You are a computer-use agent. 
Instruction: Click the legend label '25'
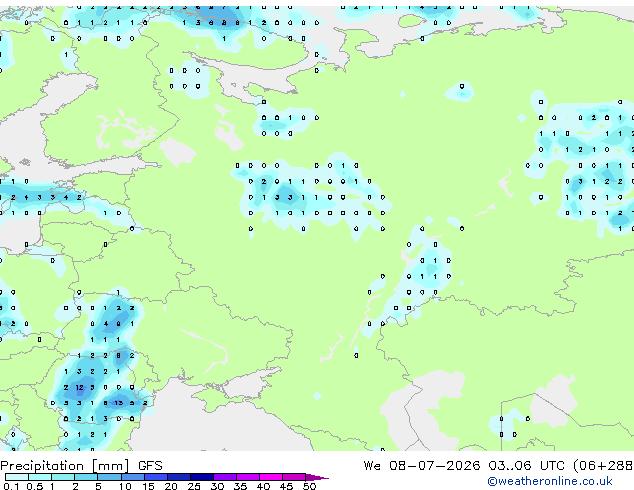[194, 486]
